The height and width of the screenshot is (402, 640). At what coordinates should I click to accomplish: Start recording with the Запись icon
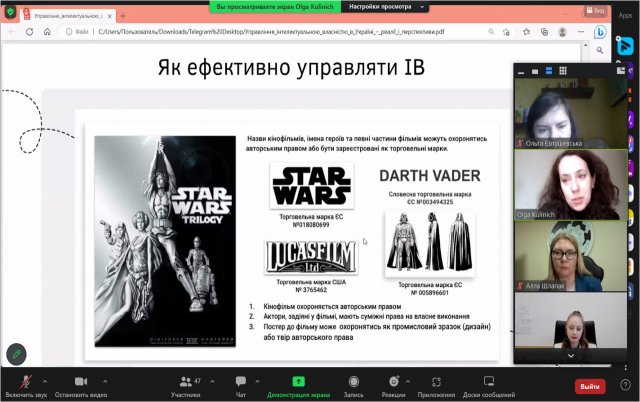point(355,381)
